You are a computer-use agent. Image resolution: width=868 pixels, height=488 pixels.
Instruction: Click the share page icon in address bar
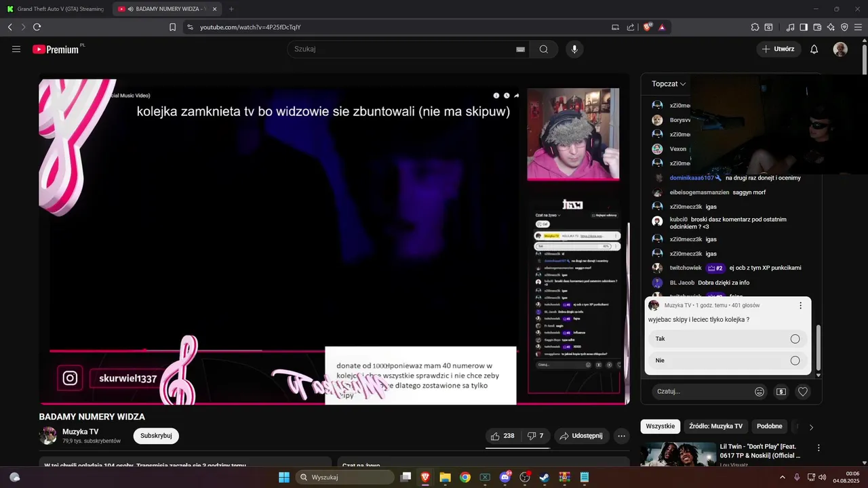631,27
